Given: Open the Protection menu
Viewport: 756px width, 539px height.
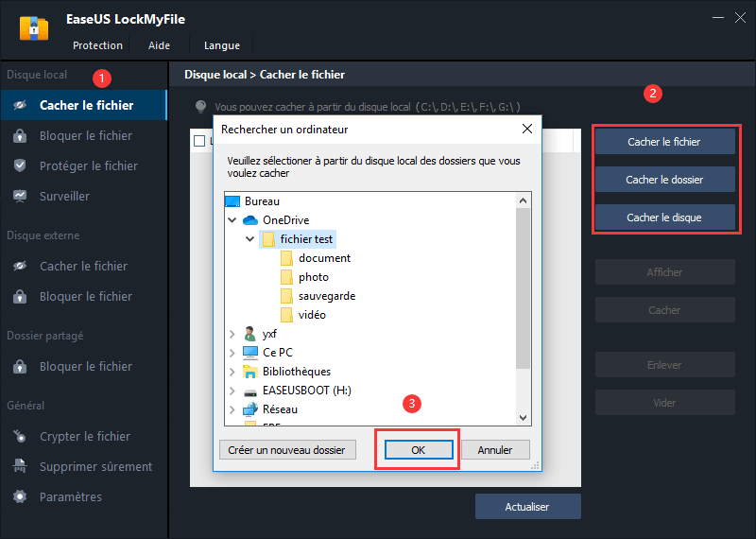Looking at the screenshot, I should [97, 45].
